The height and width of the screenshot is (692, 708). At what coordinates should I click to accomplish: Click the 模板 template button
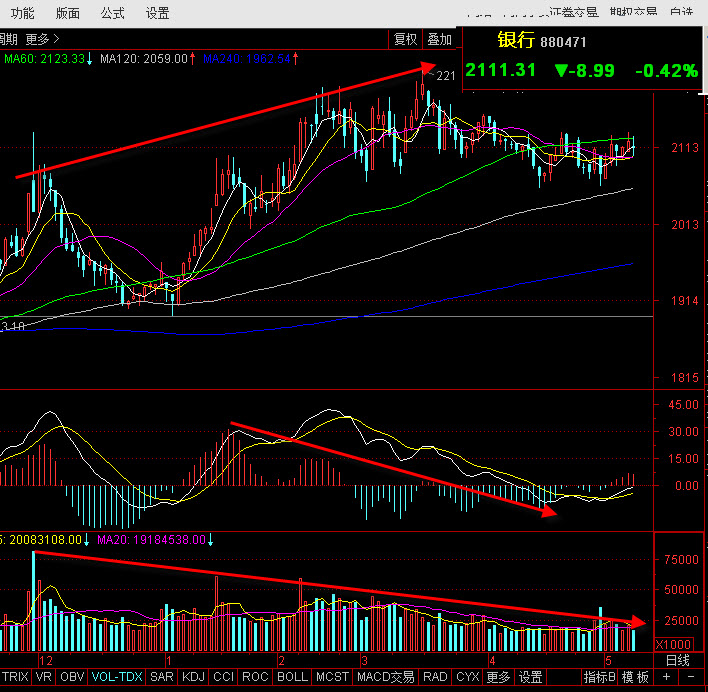635,677
